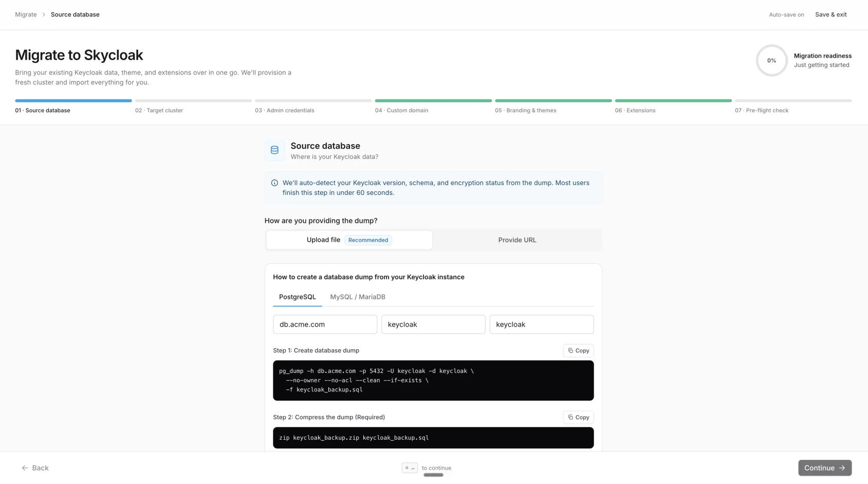
Task: Click the Source database icon
Action: [274, 150]
